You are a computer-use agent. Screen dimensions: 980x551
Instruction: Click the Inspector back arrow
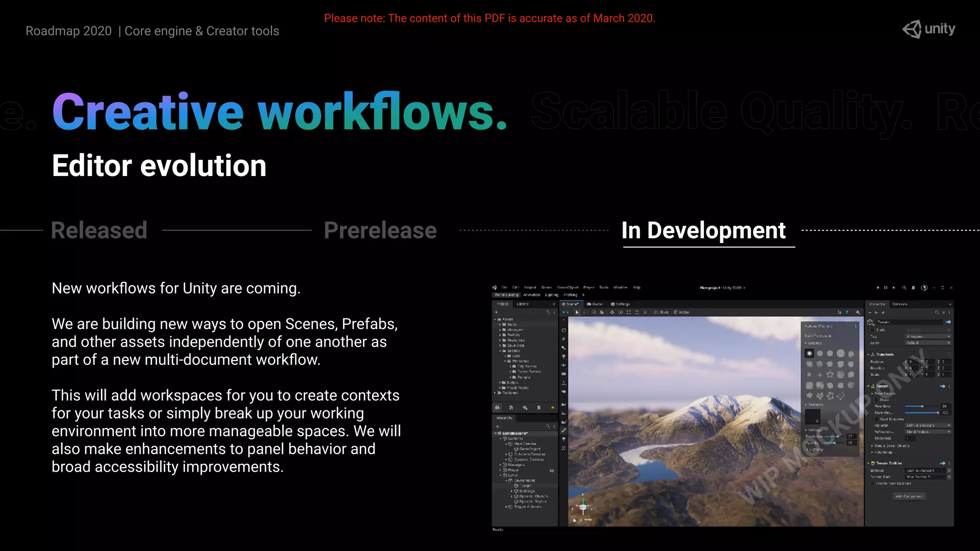tap(876, 312)
